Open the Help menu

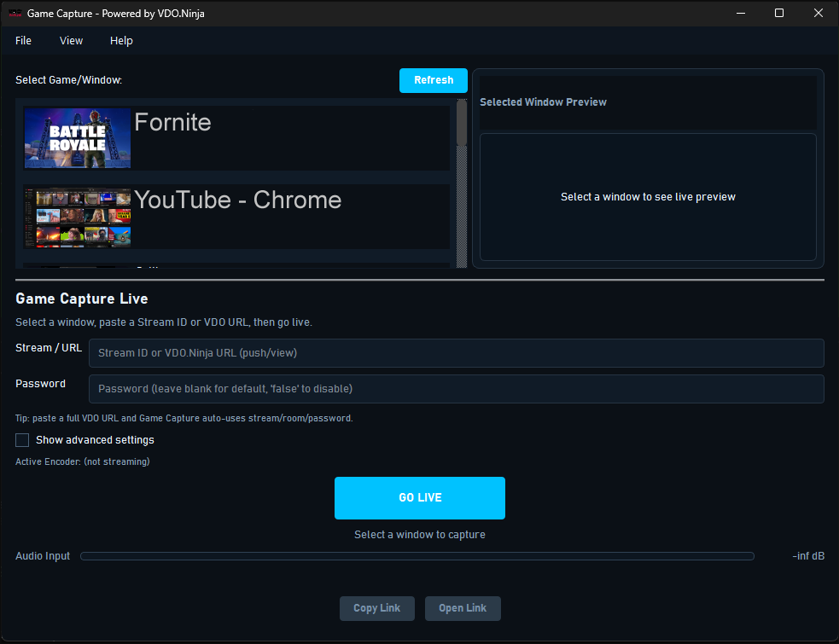coord(120,40)
